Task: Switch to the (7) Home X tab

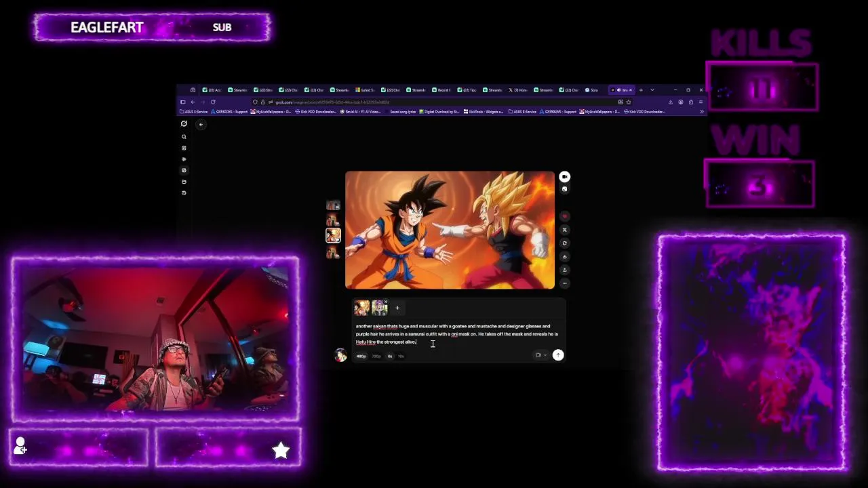Action: 518,90
